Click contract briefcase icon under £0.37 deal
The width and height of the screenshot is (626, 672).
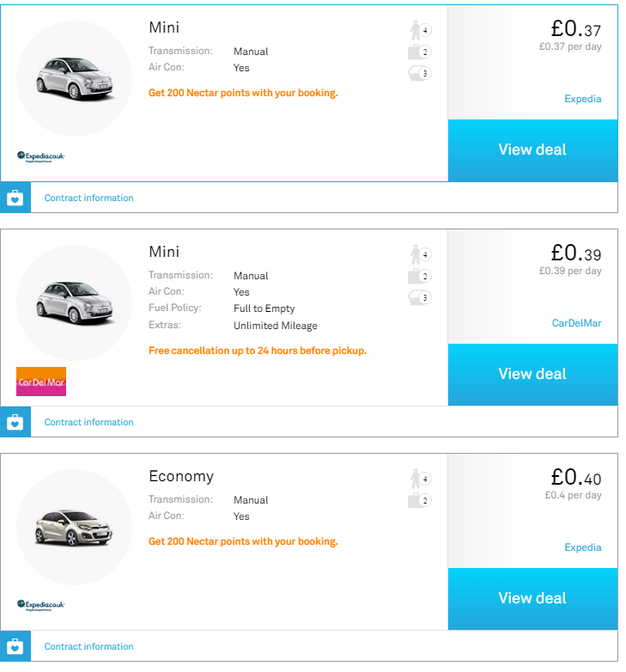(x=15, y=198)
